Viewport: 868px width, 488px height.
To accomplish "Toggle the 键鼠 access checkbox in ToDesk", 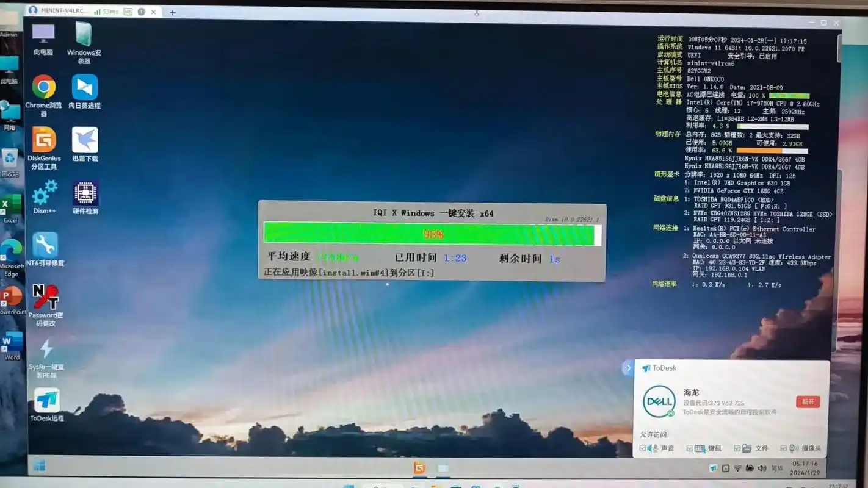I will point(690,448).
